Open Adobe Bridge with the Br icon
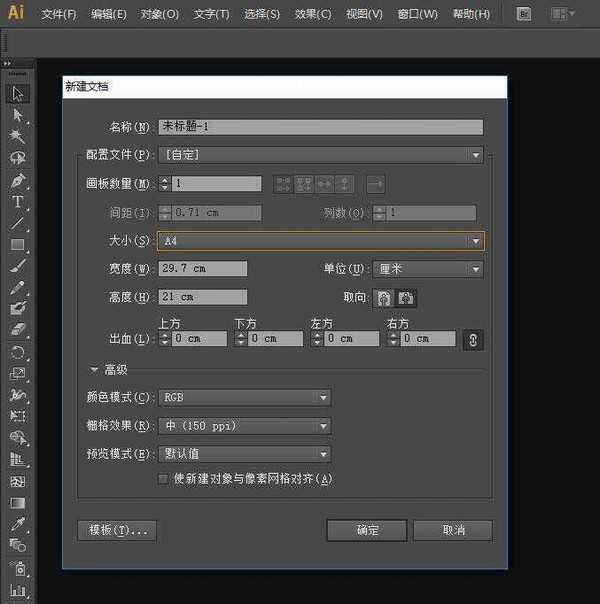 [525, 14]
